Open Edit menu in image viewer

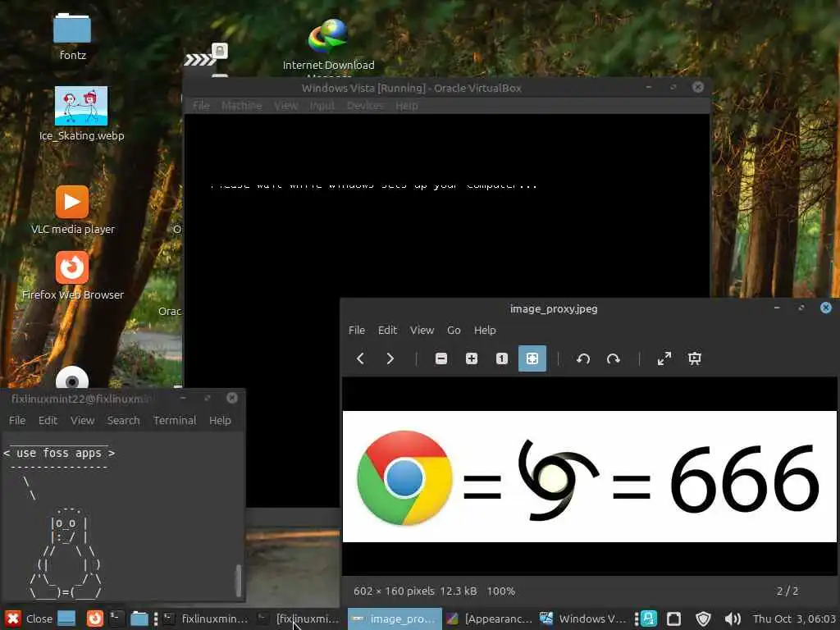(387, 330)
